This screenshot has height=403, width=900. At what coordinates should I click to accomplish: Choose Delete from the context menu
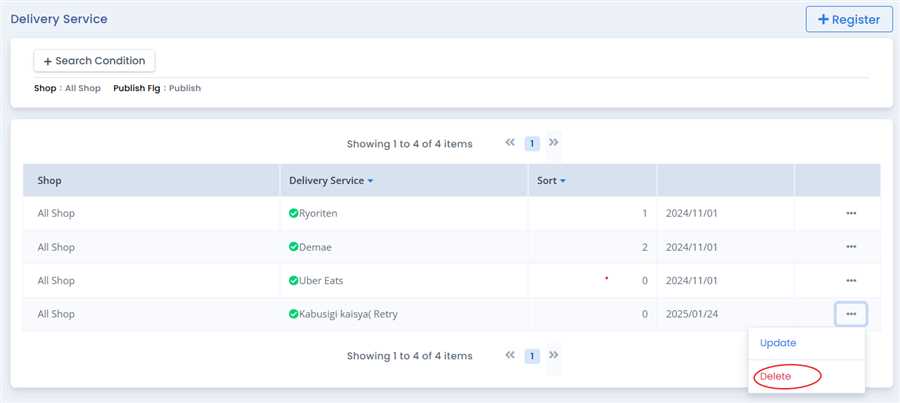[775, 376]
